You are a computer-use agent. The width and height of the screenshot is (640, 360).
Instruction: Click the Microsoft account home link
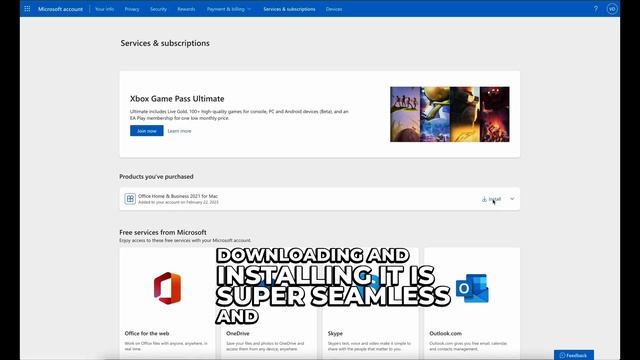(x=60, y=9)
